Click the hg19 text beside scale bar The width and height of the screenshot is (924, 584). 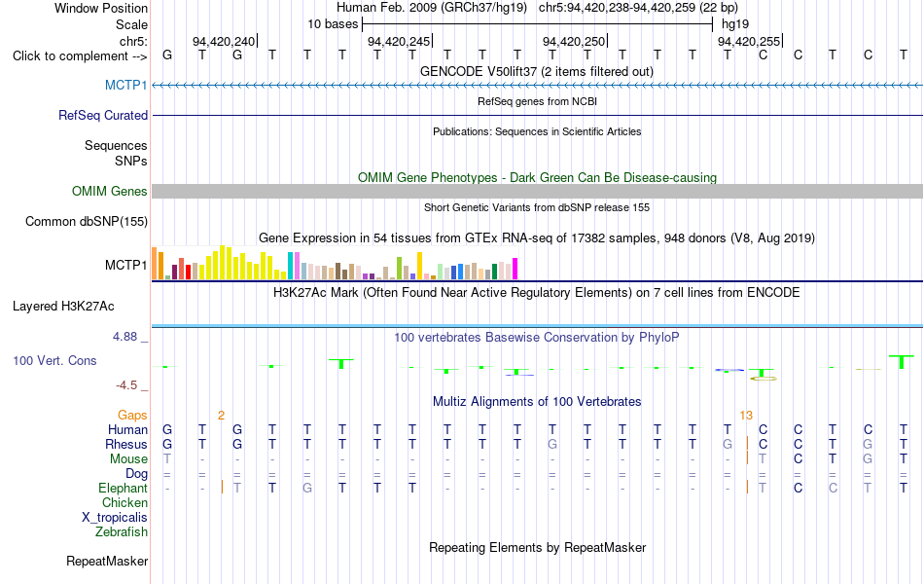coord(735,24)
